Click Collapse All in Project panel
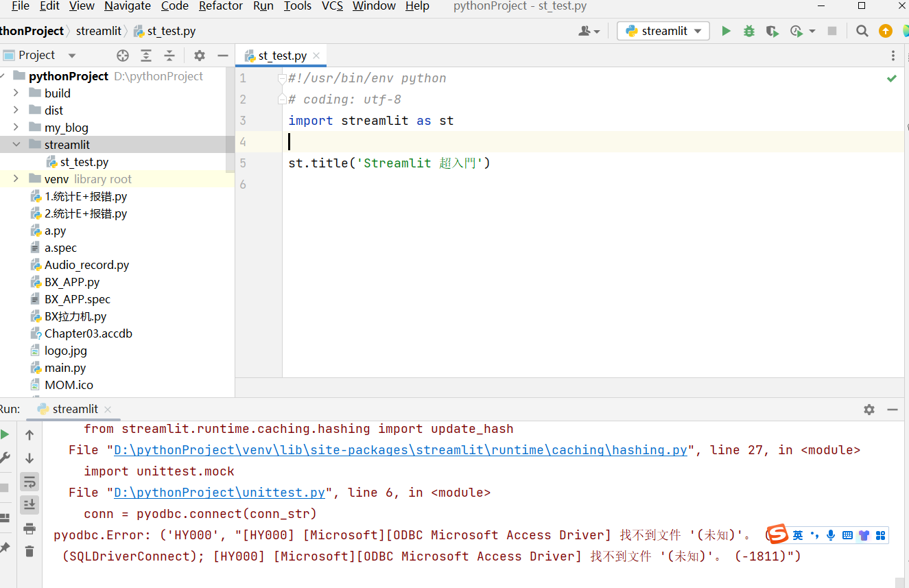 pyautogui.click(x=169, y=56)
